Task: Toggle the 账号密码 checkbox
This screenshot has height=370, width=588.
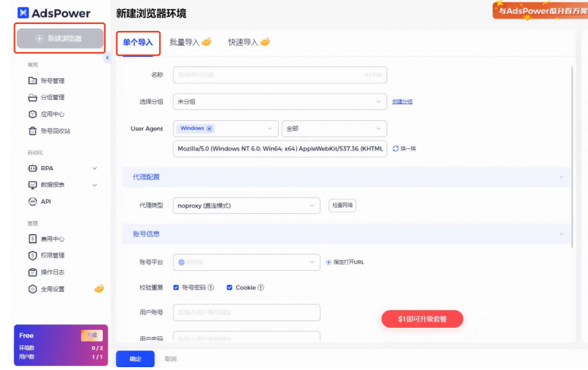Action: 176,287
